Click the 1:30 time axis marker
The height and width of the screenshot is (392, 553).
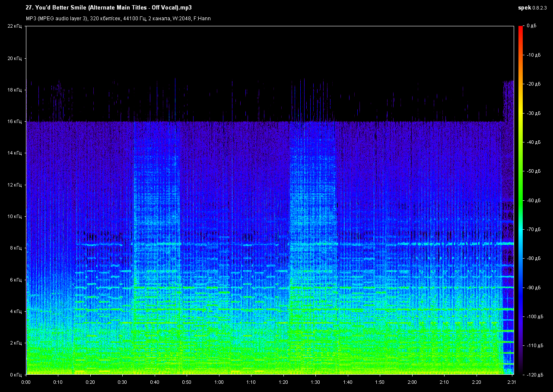[316, 382]
